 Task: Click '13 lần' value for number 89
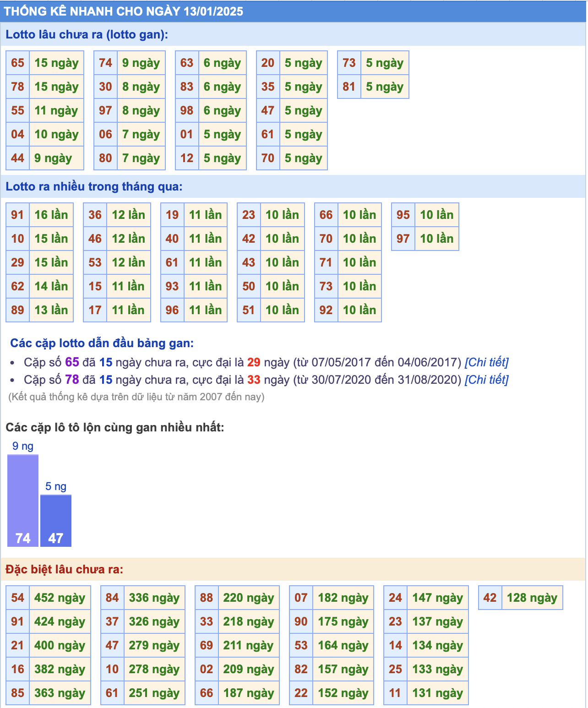(x=51, y=310)
